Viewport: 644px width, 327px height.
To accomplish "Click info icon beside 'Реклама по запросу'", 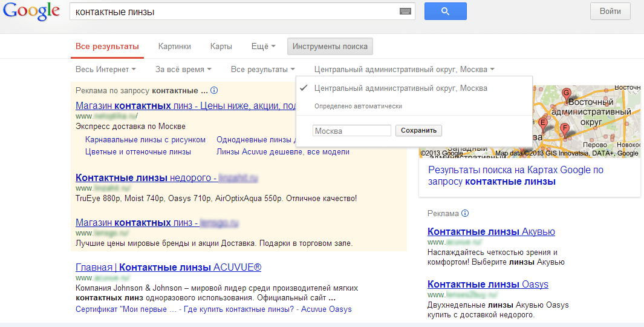I will tap(214, 90).
